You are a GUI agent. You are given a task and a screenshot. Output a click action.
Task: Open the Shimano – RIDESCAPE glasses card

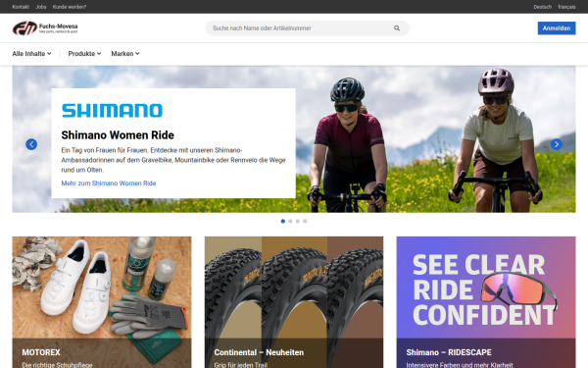pyautogui.click(x=486, y=302)
